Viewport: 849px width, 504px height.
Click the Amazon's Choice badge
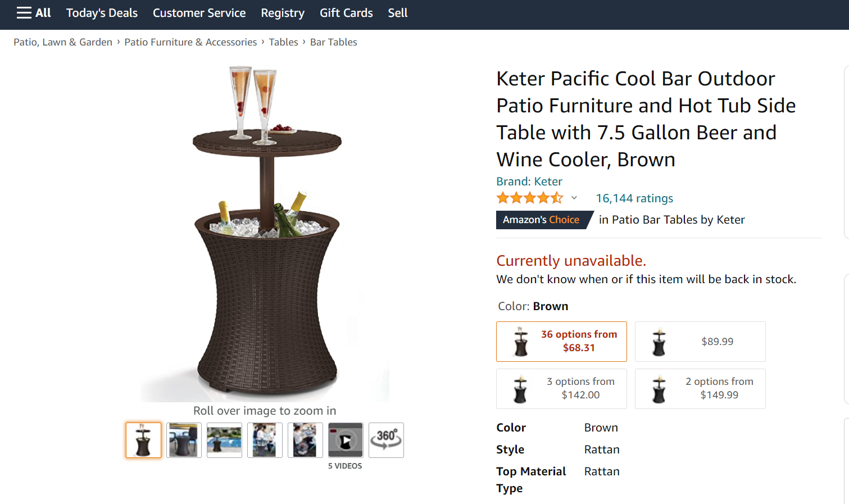point(541,220)
